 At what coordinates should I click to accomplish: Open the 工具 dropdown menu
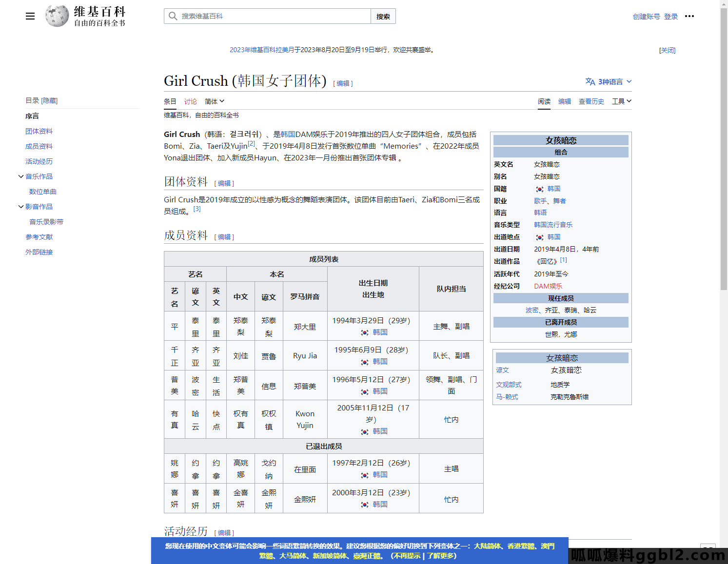(x=622, y=101)
